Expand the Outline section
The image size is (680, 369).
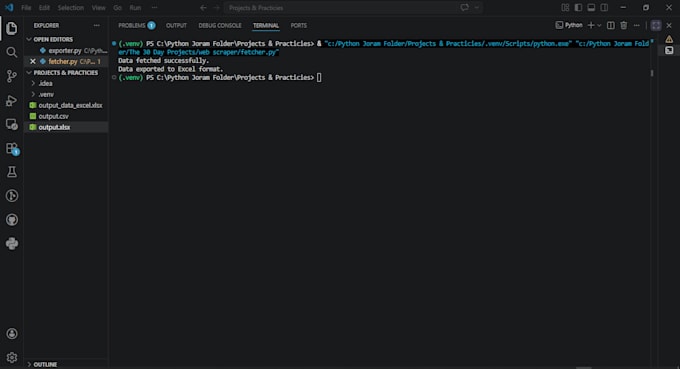coord(29,364)
